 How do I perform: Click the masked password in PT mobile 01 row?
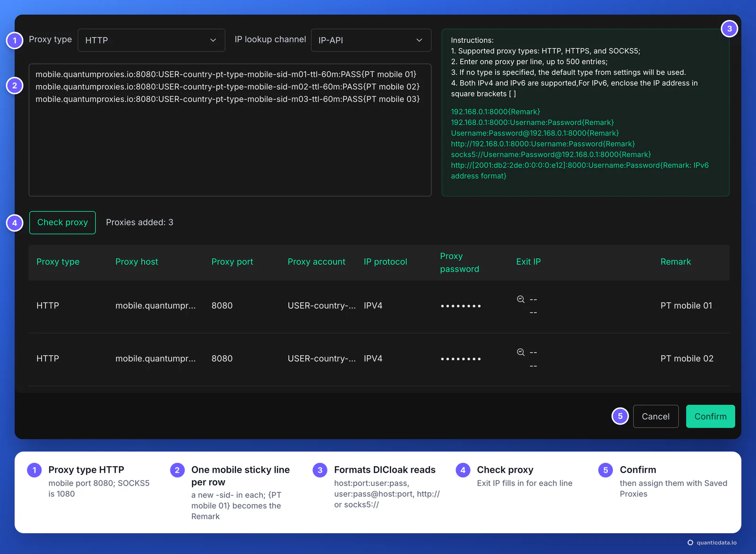click(x=461, y=306)
